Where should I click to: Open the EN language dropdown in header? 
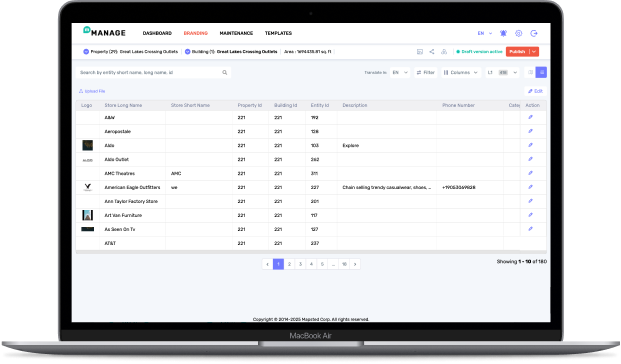pos(485,33)
